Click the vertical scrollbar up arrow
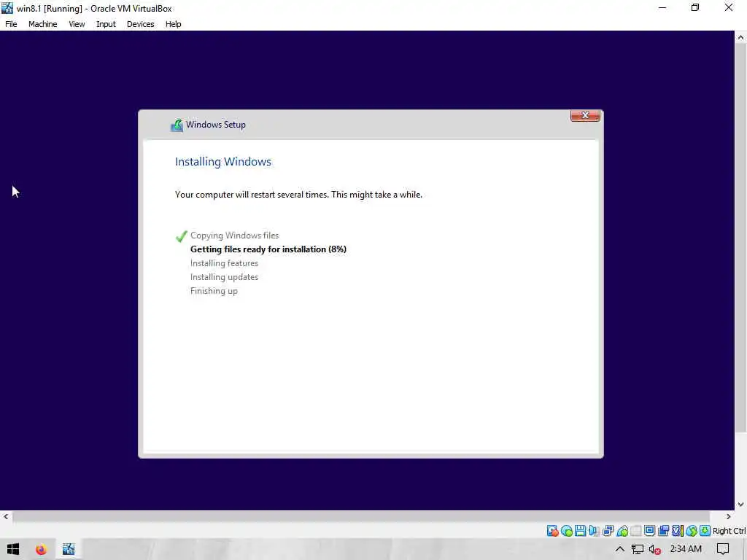 pos(740,37)
